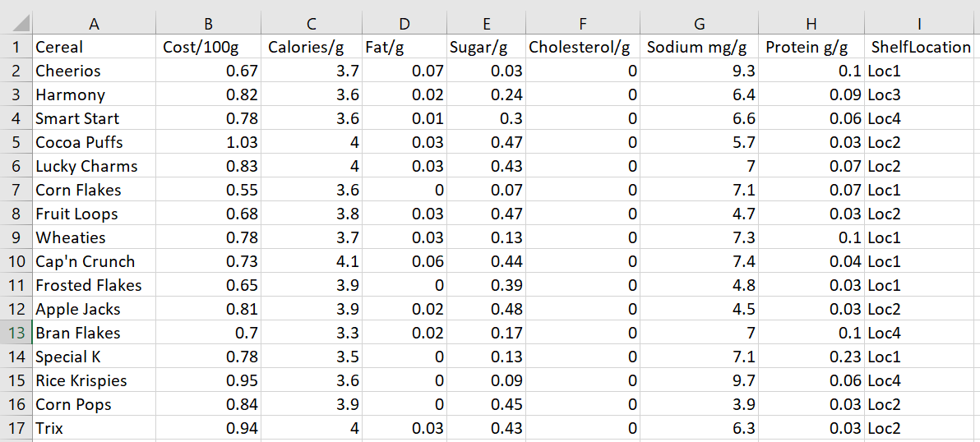Select row 13 header

click(x=20, y=333)
